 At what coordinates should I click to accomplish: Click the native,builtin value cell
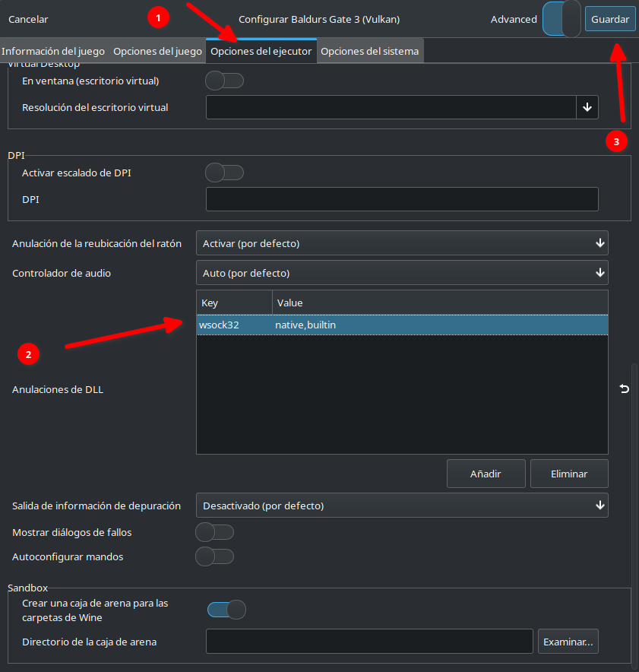click(440, 325)
